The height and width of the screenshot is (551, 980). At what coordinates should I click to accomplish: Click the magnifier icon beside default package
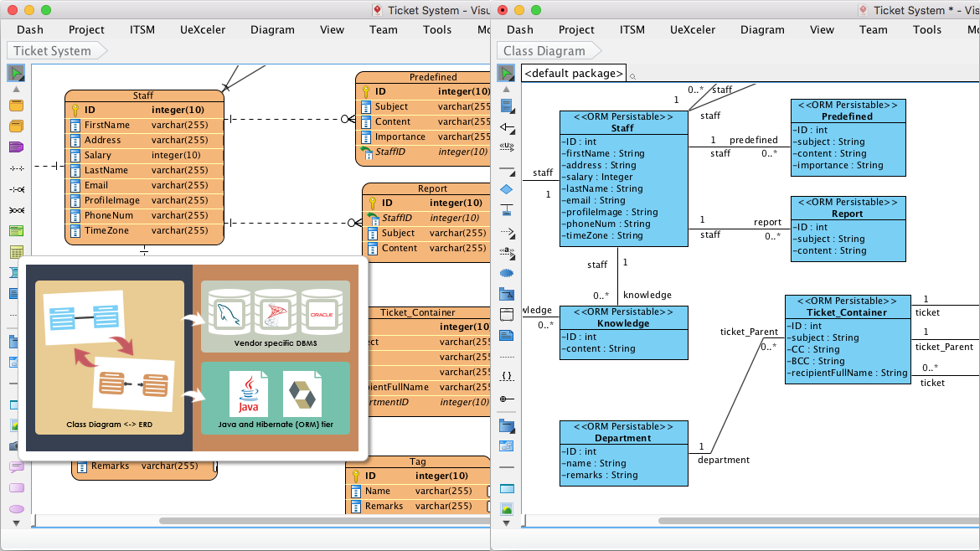tap(635, 75)
